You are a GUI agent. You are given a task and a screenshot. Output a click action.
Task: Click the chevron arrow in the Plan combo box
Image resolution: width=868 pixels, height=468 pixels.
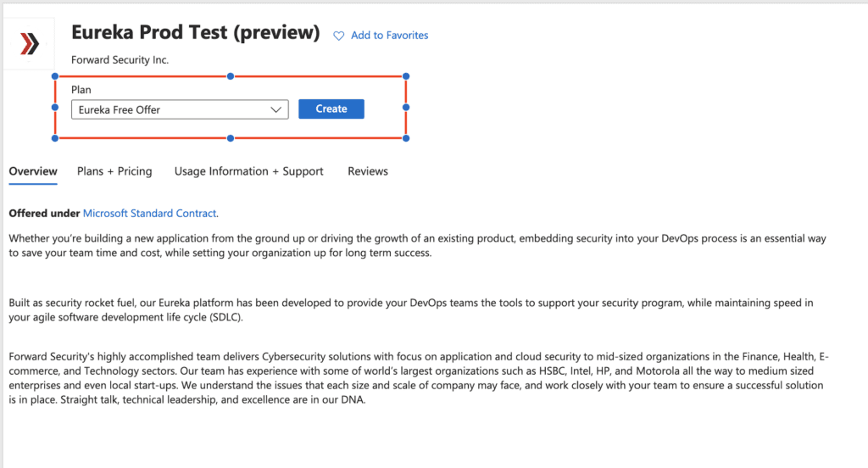tap(275, 109)
